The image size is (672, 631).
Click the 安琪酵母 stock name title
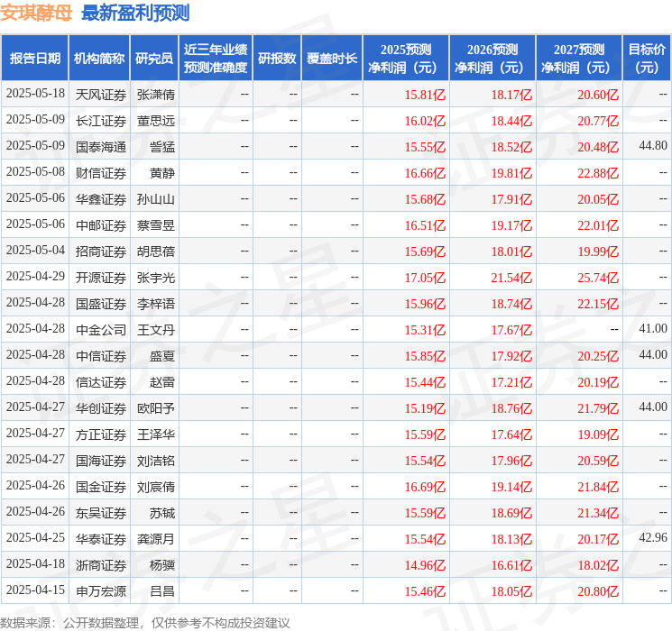[36, 13]
